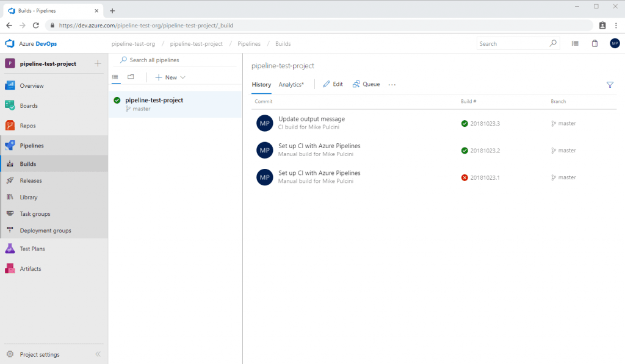The image size is (625, 364).
Task: Select the History tab
Action: click(x=261, y=85)
